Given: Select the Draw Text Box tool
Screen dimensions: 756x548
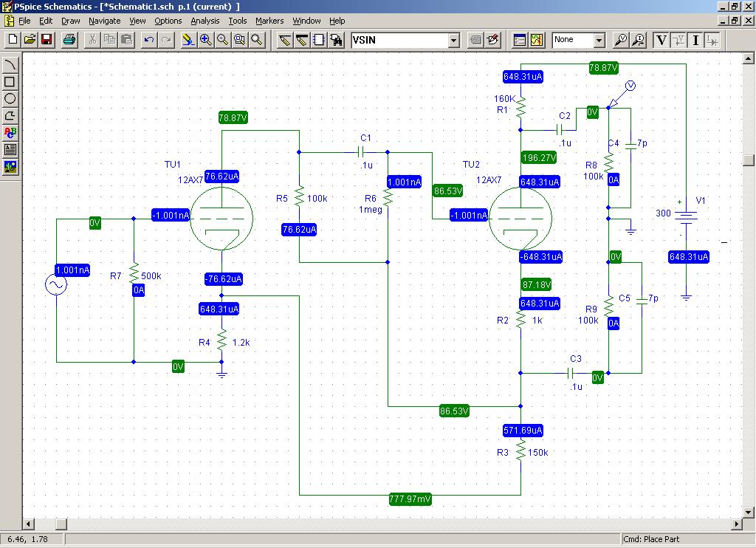Looking at the screenshot, I should 10,149.
